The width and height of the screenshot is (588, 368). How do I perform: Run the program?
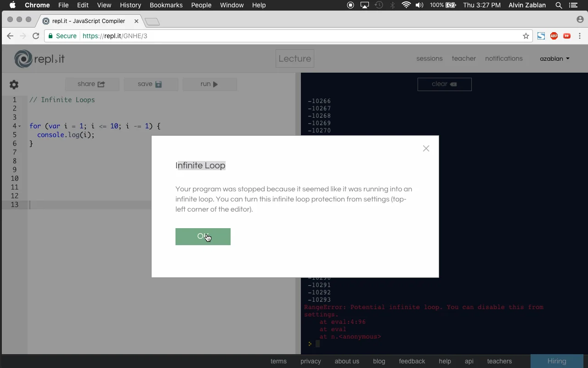209,84
